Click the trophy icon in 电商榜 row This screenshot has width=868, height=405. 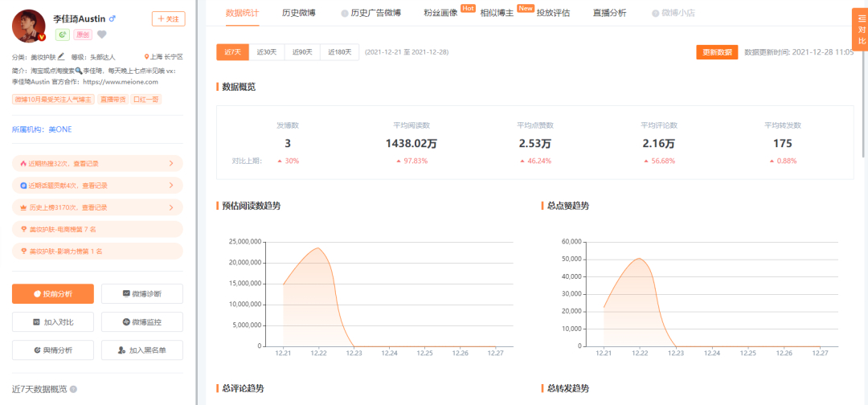23,229
